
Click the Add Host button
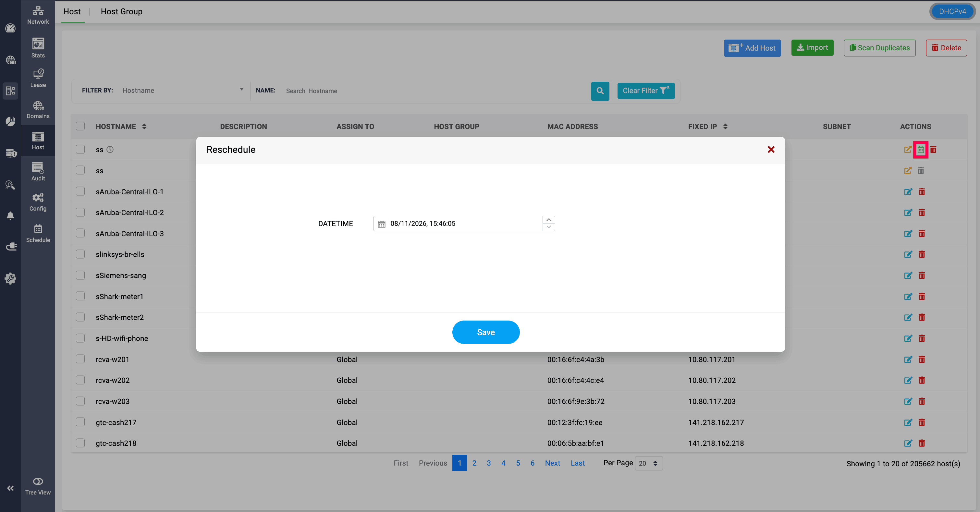[752, 48]
